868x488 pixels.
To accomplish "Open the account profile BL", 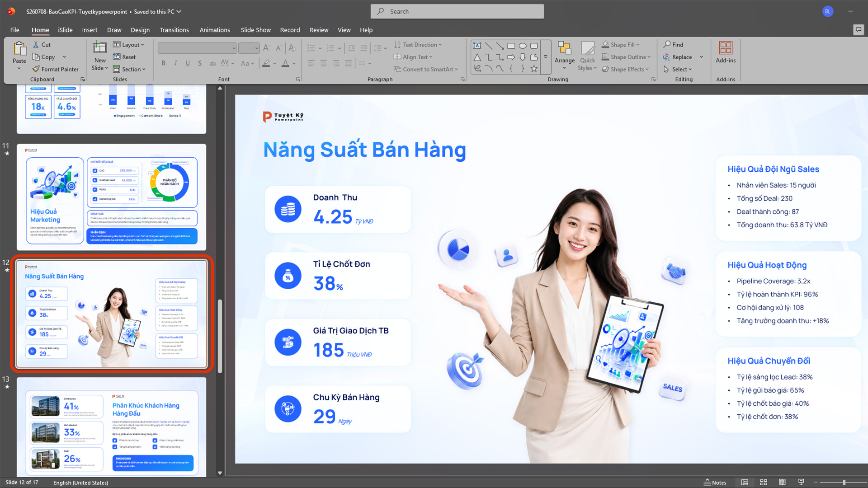I will [x=828, y=11].
